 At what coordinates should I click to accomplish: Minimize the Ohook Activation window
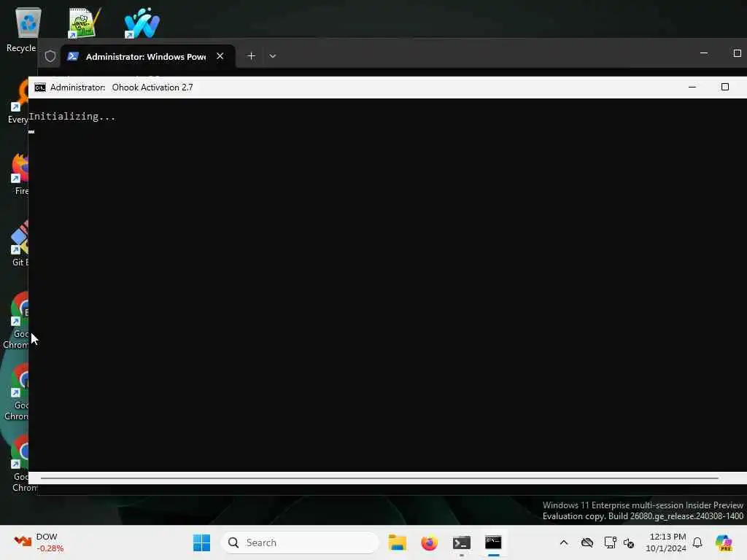point(692,87)
